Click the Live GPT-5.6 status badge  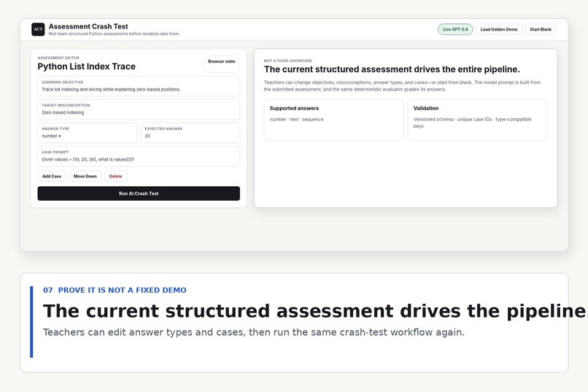point(455,29)
